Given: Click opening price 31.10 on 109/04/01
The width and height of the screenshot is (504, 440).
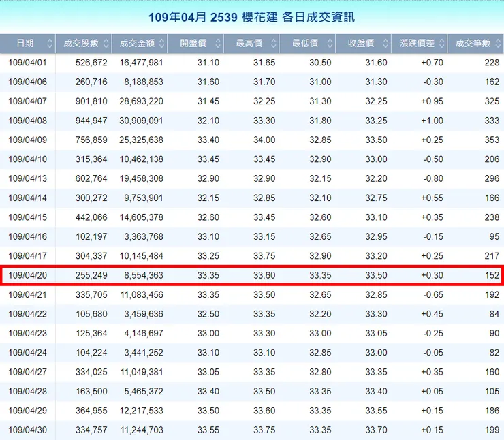Looking at the screenshot, I should [208, 63].
